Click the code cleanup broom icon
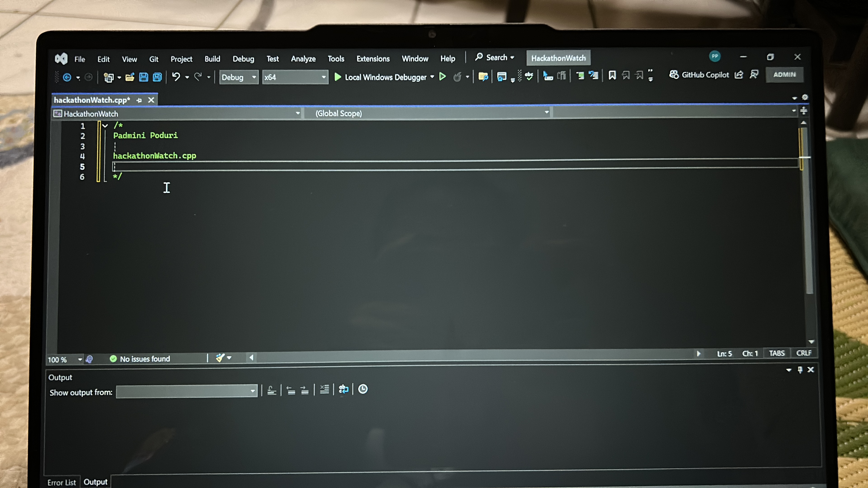This screenshot has width=868, height=488. (220, 358)
